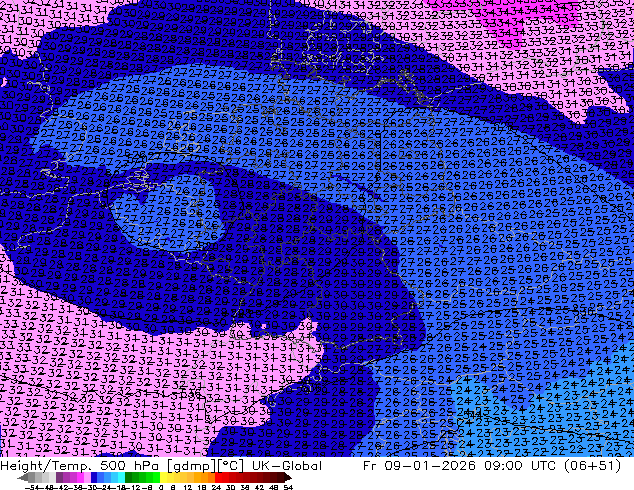Screen dimensions: 634x490
Task: Click the right arrow end of color scale
Action: (x=288, y=477)
